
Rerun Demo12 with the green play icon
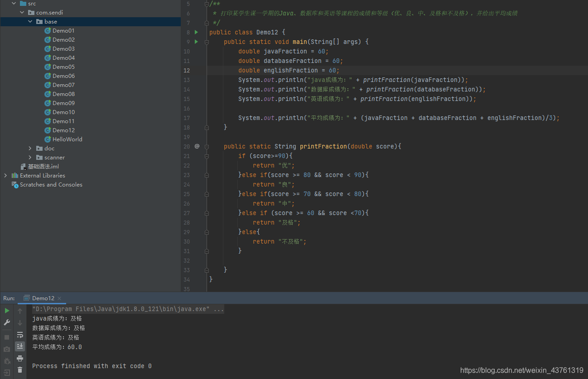tap(7, 311)
